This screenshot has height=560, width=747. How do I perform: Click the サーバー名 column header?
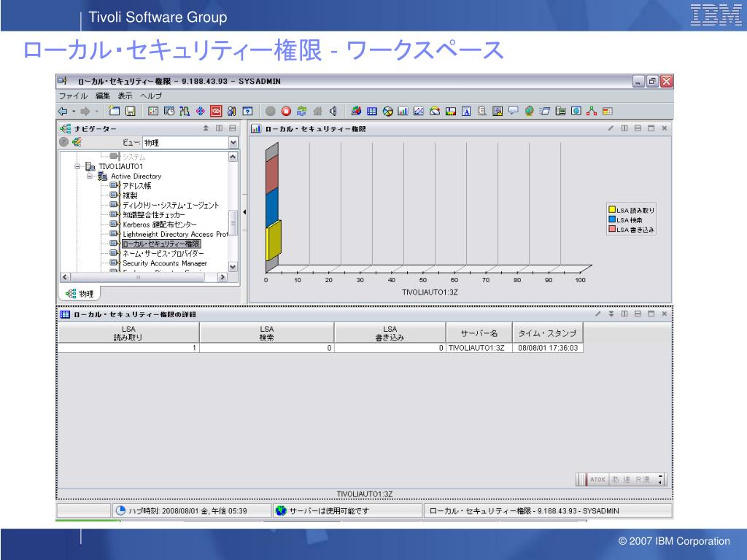click(479, 332)
